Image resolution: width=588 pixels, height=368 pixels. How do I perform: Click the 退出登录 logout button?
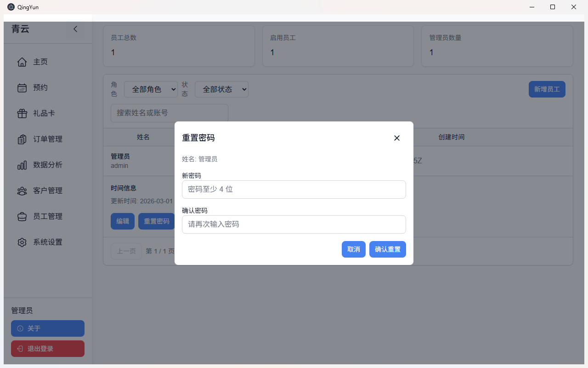(48, 349)
